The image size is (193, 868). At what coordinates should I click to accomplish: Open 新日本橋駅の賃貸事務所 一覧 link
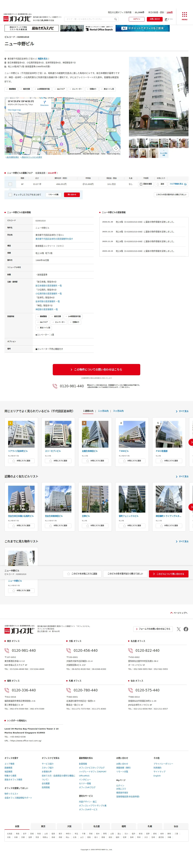click(x=49, y=286)
